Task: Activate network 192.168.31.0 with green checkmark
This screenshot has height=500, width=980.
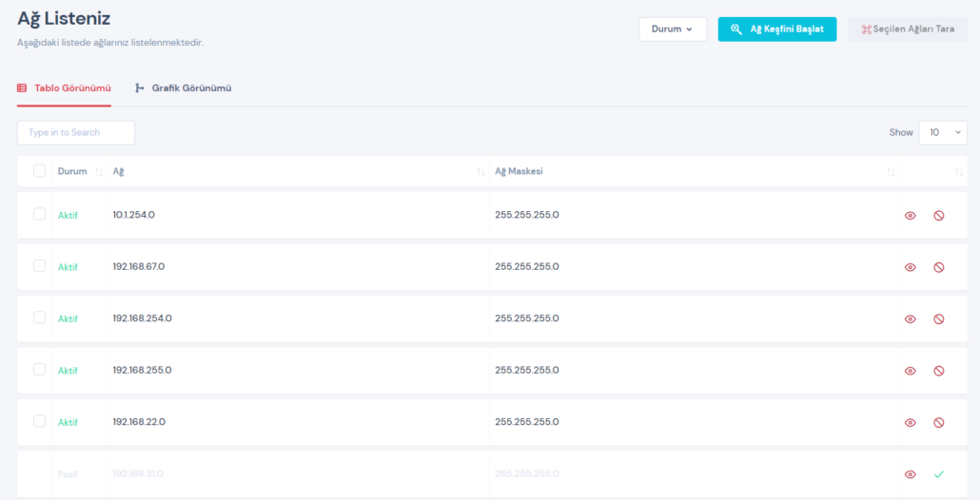Action: coord(939,474)
